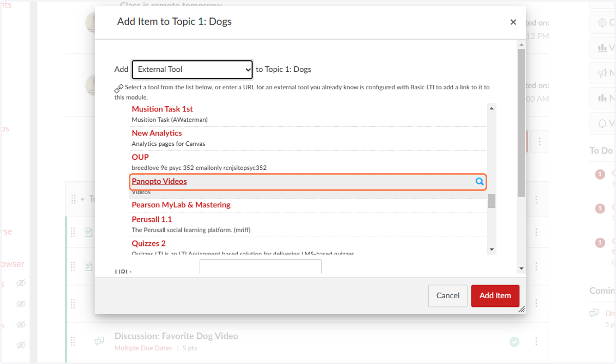Click the chain link icon beside instructions

(119, 88)
